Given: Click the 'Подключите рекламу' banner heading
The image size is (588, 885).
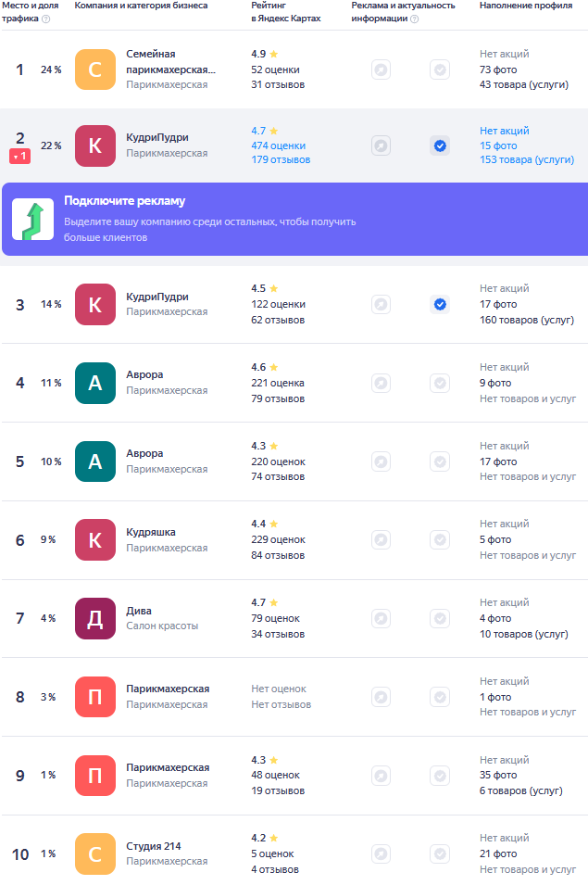Looking at the screenshot, I should pyautogui.click(x=125, y=201).
